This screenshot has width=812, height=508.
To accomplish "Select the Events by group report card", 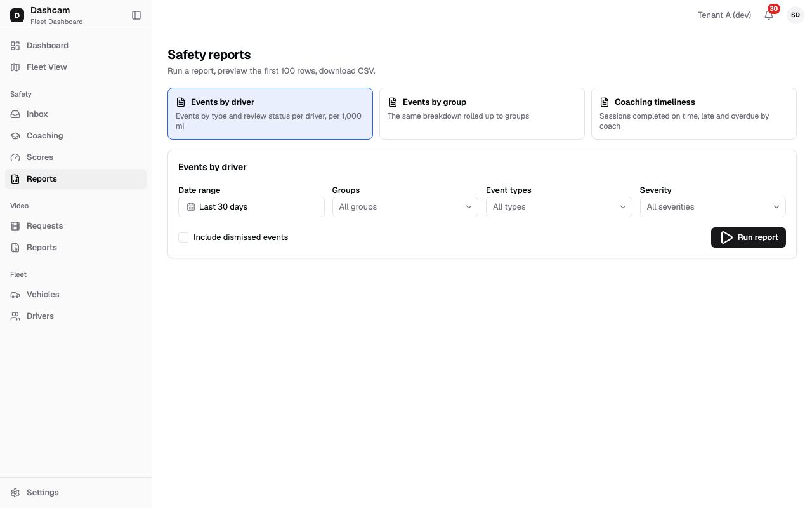I will [x=481, y=114].
